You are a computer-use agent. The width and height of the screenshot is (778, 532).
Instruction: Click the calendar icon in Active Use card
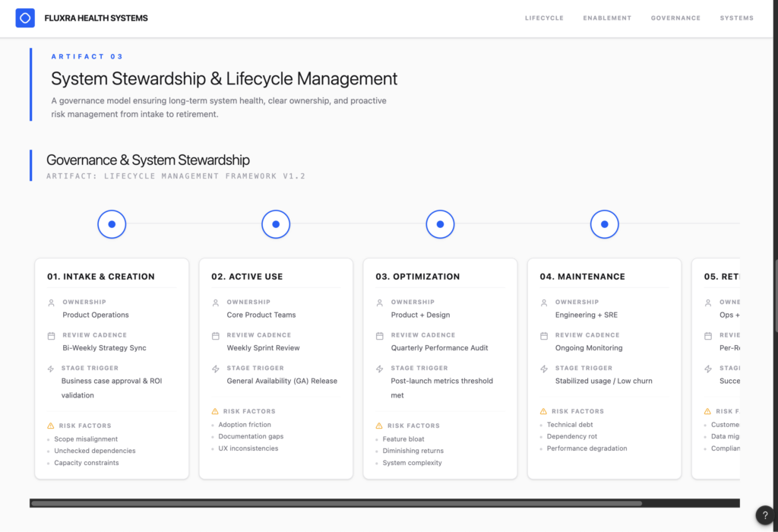point(215,336)
